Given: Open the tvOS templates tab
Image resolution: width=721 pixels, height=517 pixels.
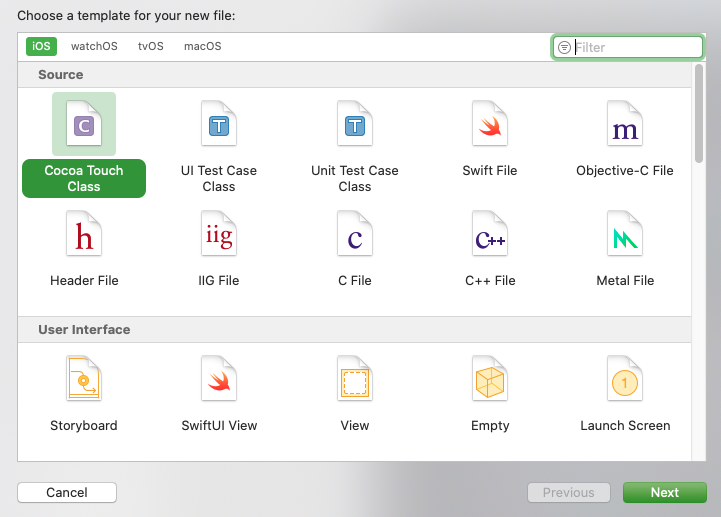Looking at the screenshot, I should coord(151,46).
